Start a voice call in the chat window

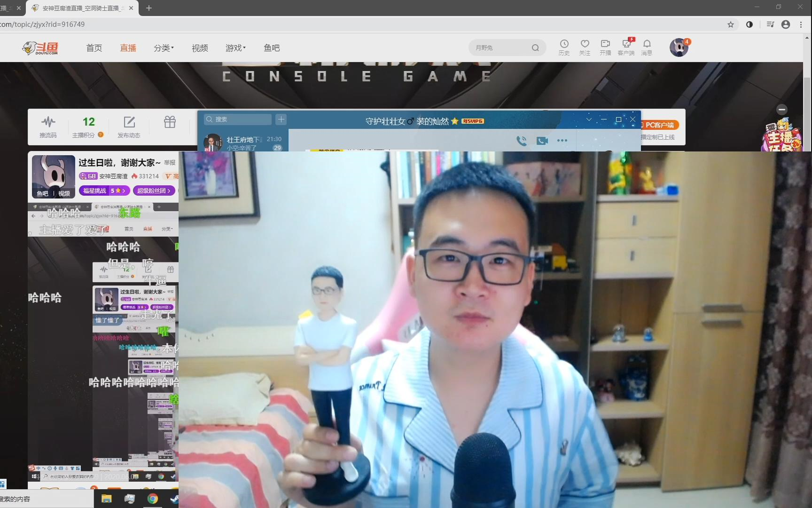[522, 140]
